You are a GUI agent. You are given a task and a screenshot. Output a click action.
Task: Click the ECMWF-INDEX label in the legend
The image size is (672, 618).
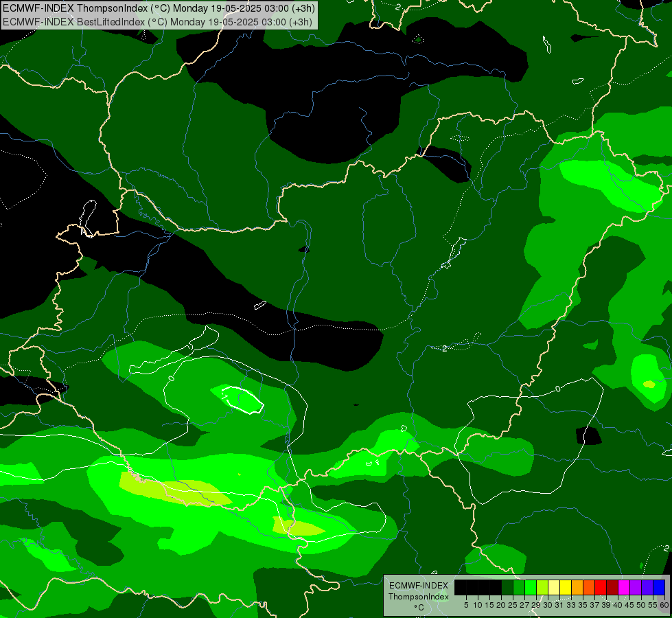point(419,586)
